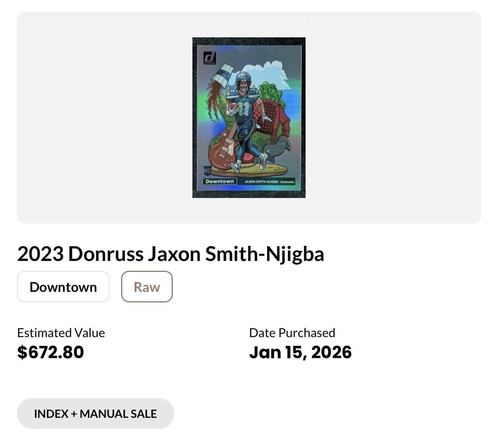Viewport: 498px width, 448px height.
Task: Click the Donruss logo on the card
Action: [x=210, y=58]
